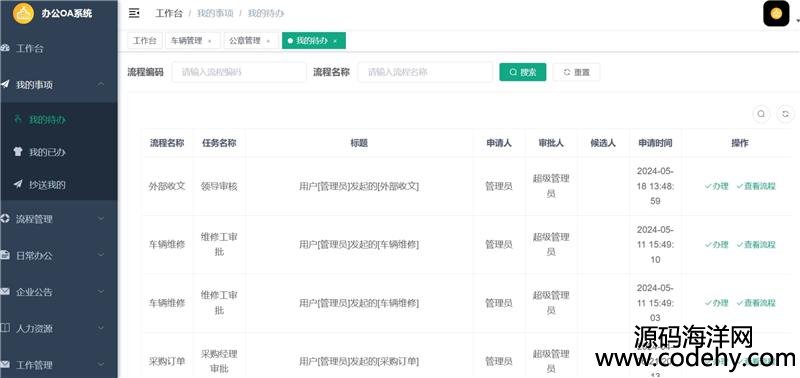Click the 采购订单 process name cell
This screenshot has width=800, height=378.
click(x=167, y=361)
